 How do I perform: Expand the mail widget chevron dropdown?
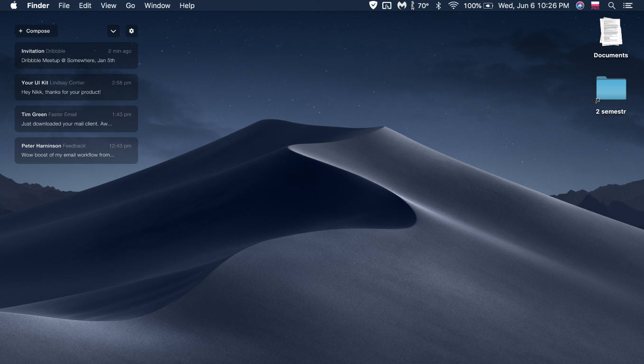(113, 31)
